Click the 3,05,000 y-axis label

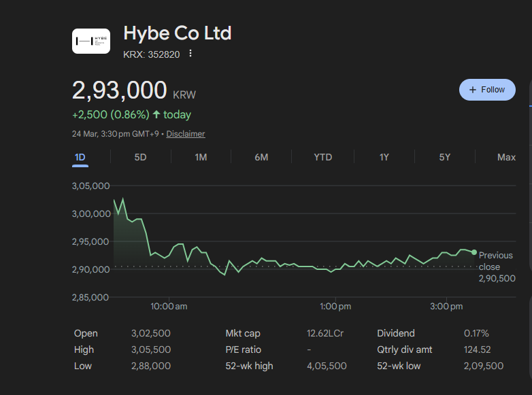[x=90, y=186]
